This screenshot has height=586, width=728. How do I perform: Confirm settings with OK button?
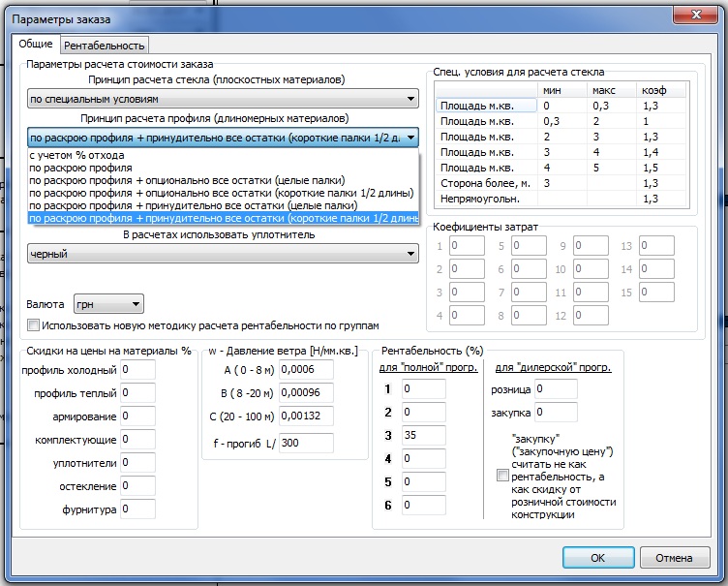598,558
